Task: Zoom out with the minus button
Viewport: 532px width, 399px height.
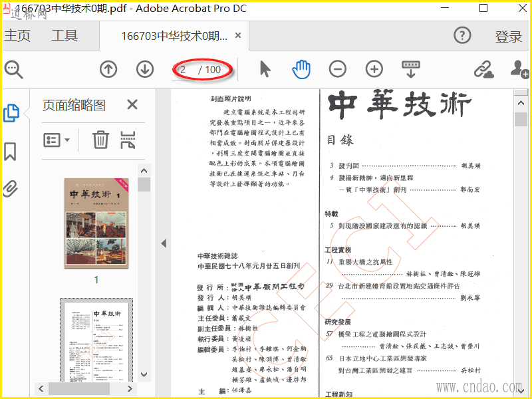Action: [338, 69]
